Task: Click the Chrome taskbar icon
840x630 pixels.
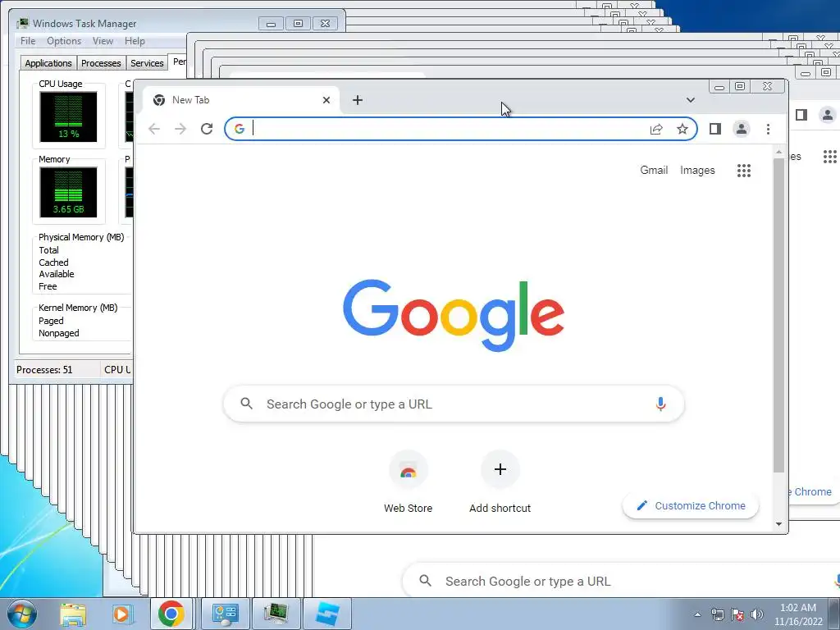Action: point(171,614)
